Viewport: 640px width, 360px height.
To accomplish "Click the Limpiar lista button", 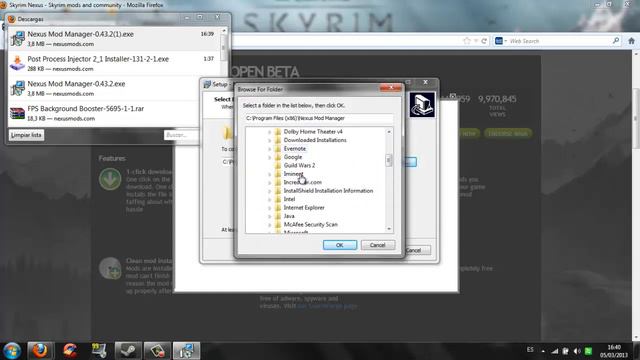I will coord(26,135).
